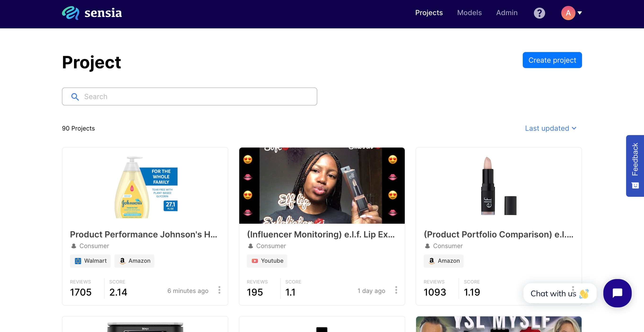Open the chat bubble launcher icon
This screenshot has height=332, width=644.
coord(617,293)
